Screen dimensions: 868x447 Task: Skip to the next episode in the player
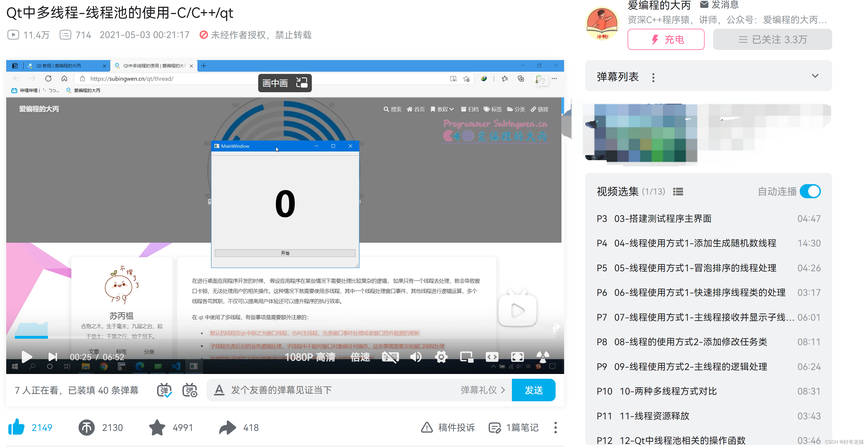[x=52, y=357]
